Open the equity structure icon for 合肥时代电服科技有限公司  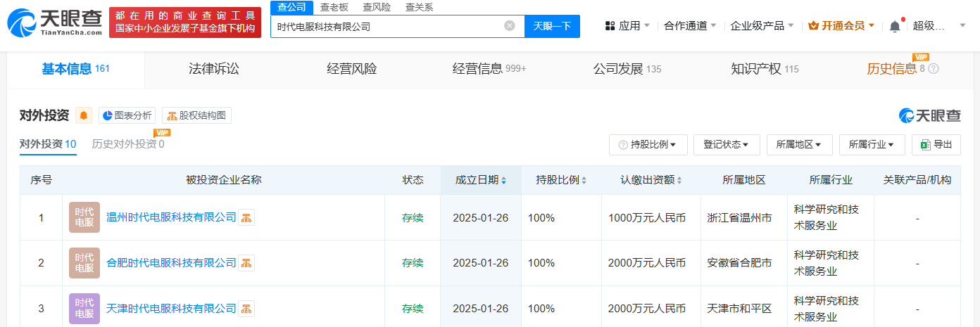[246, 263]
